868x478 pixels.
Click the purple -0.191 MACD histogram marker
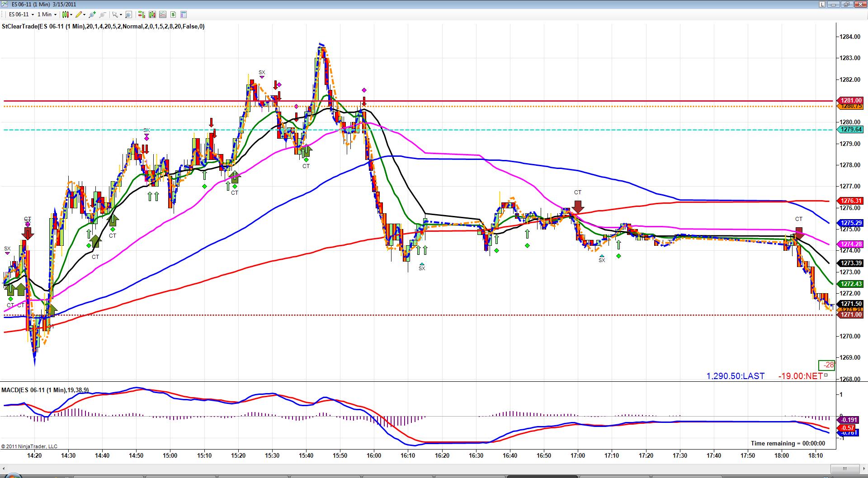point(848,420)
